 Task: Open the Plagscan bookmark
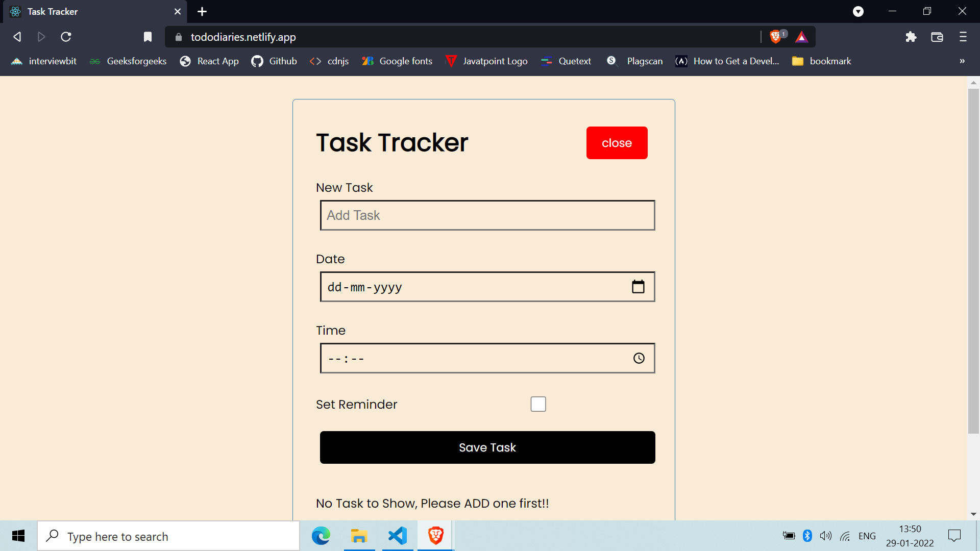(634, 61)
